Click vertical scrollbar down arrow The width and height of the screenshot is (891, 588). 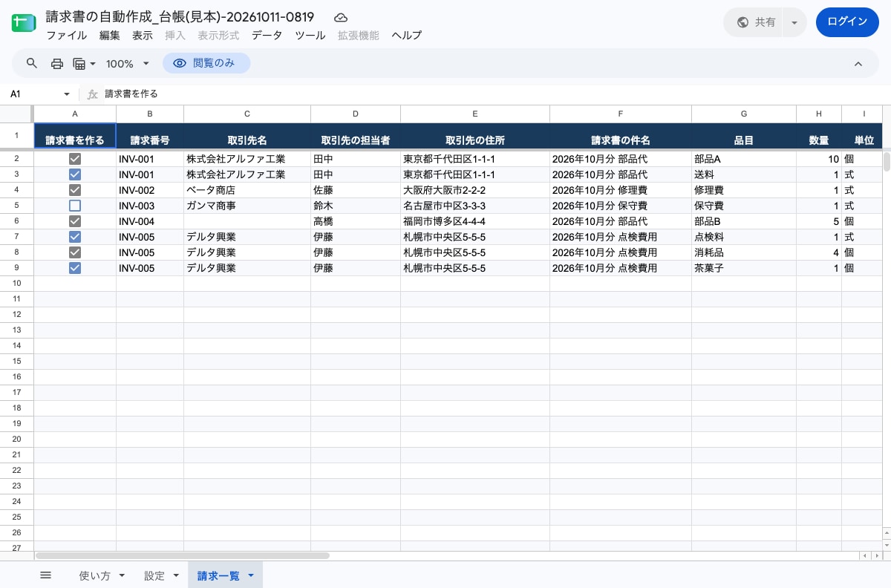coord(887,544)
